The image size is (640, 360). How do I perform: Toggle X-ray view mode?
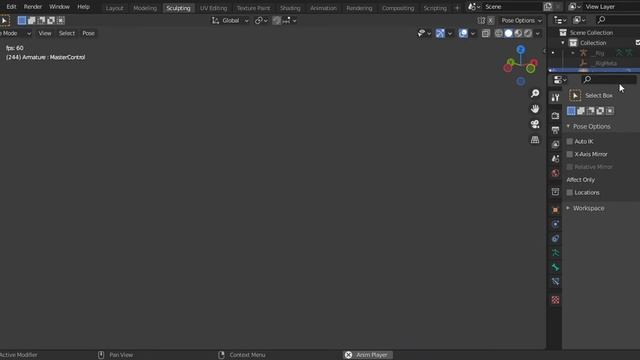485,33
